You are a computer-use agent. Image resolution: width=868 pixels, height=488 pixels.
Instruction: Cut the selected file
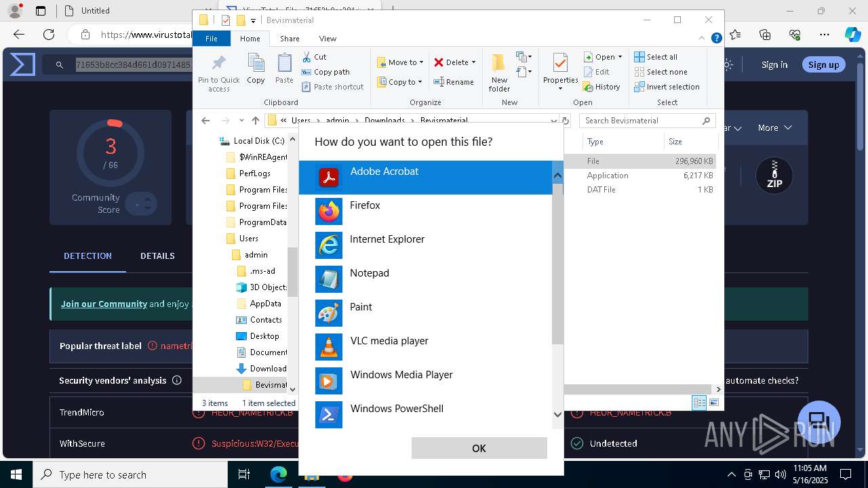pyautogui.click(x=314, y=57)
